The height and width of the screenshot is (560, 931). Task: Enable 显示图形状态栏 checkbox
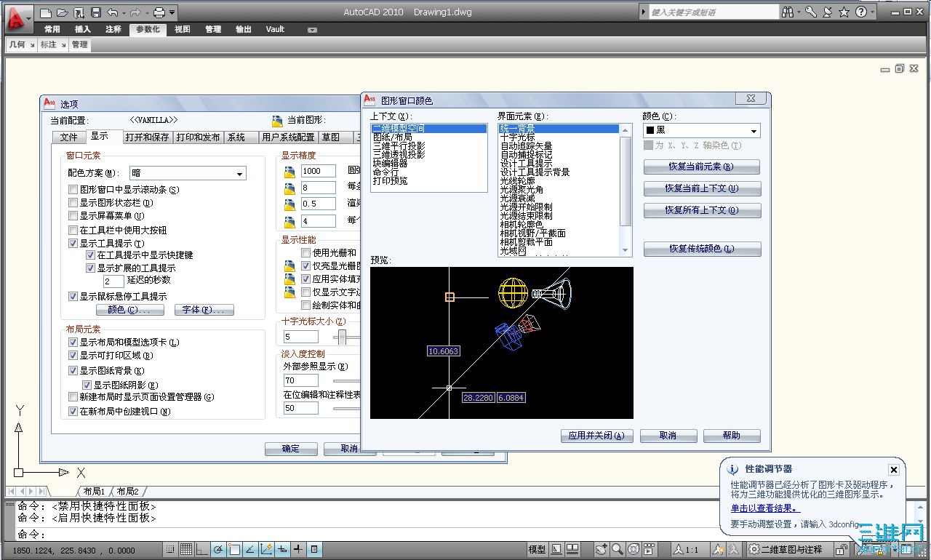point(73,203)
